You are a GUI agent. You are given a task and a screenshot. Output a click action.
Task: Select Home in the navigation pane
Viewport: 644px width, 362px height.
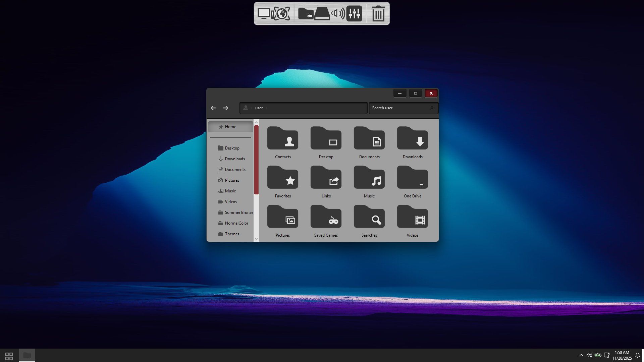click(x=230, y=127)
